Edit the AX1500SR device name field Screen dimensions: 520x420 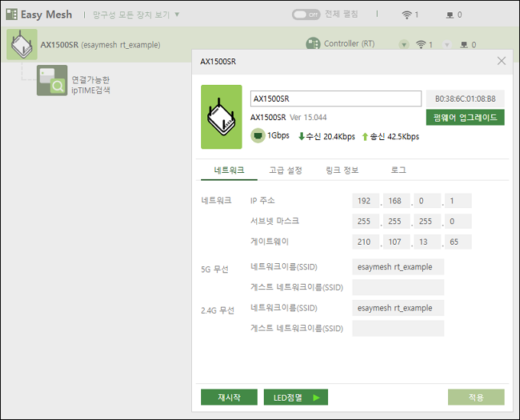pos(336,99)
